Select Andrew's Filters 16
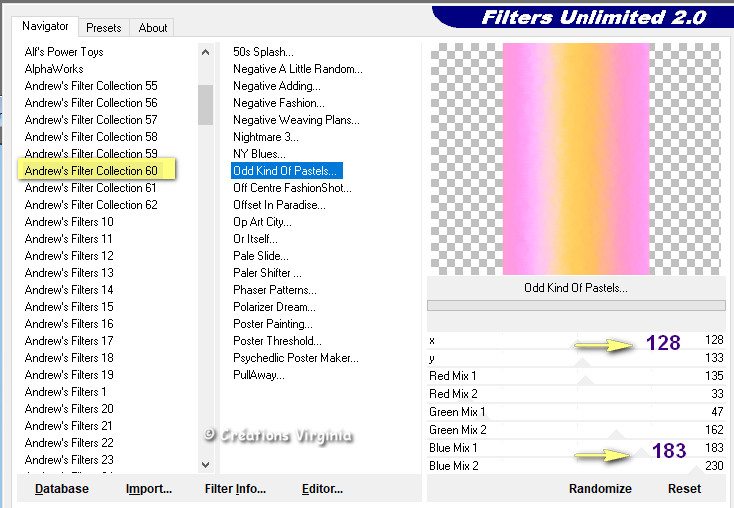The width and height of the screenshot is (734, 508). tap(69, 324)
